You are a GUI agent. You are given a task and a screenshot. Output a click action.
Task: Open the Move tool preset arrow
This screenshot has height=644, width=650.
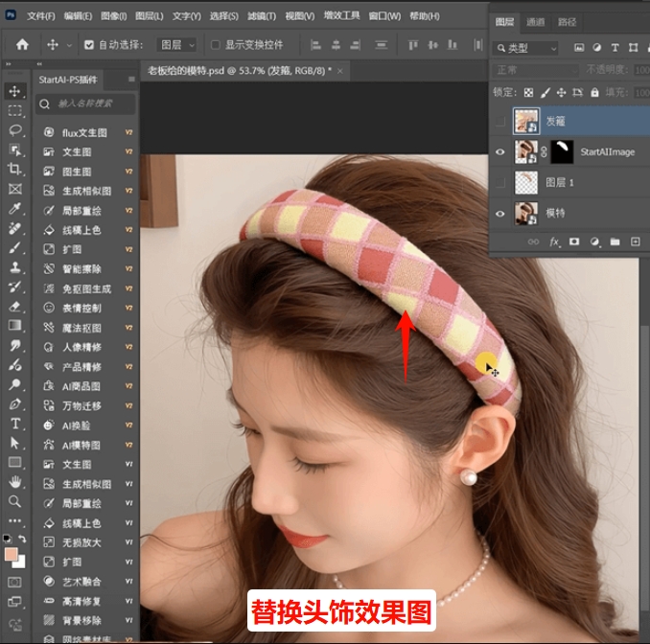69,45
